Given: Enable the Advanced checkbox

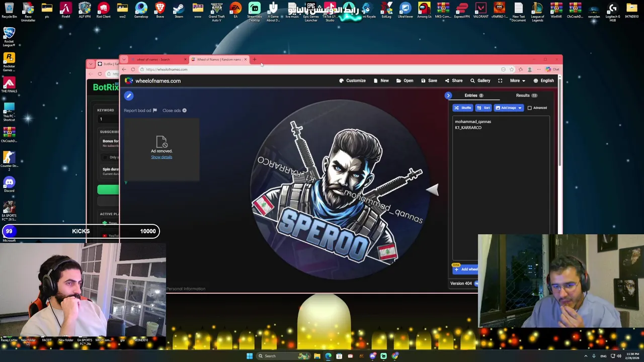Looking at the screenshot, I should 529,108.
